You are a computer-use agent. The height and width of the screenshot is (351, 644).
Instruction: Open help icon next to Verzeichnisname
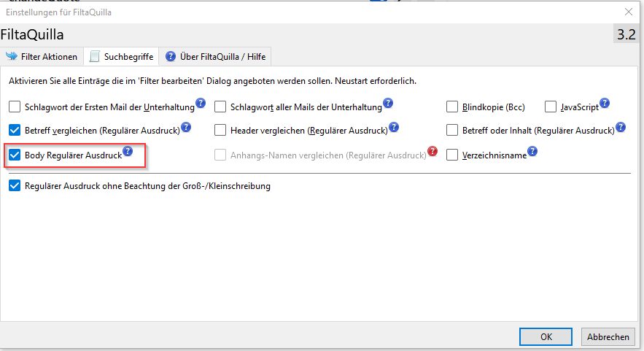(532, 151)
